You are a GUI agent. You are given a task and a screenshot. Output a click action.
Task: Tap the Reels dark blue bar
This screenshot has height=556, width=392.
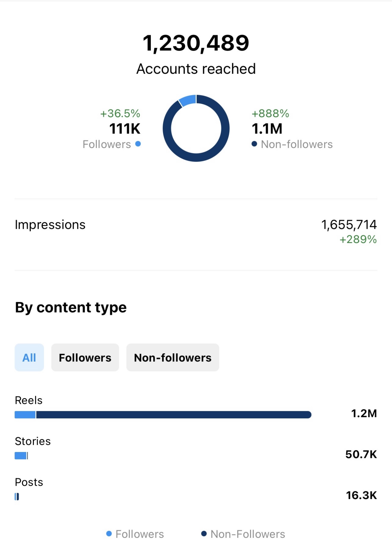click(174, 415)
